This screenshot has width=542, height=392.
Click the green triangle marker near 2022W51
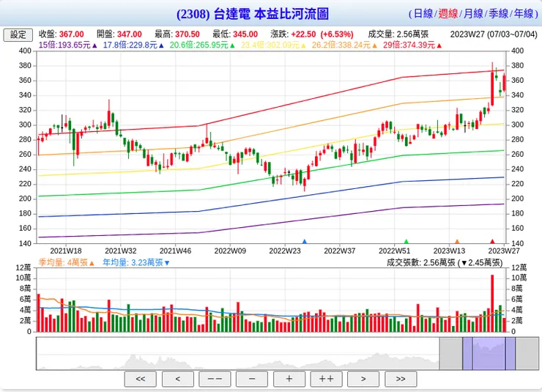[406, 241]
